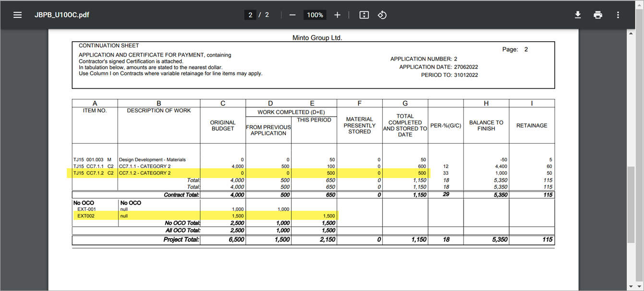
Task: Select the 6,500 project budget value
Action: (x=236, y=239)
